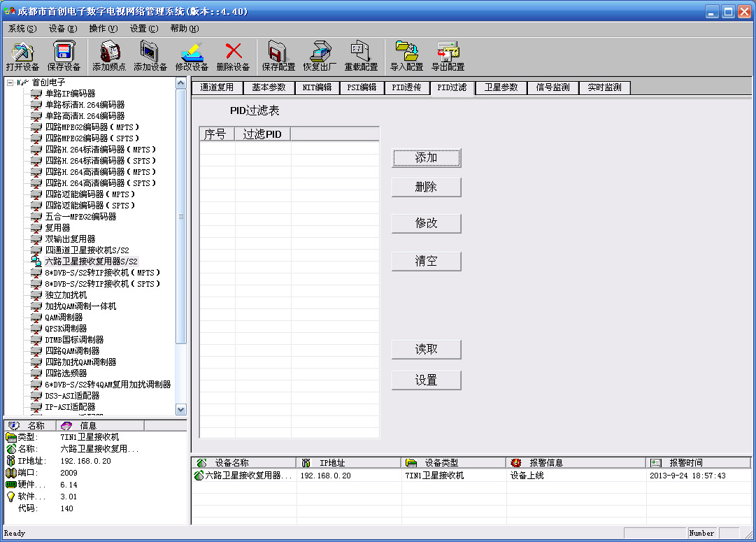Image resolution: width=756 pixels, height=542 pixels.
Task: Click the 导入配置 toolbar icon
Action: (407, 51)
